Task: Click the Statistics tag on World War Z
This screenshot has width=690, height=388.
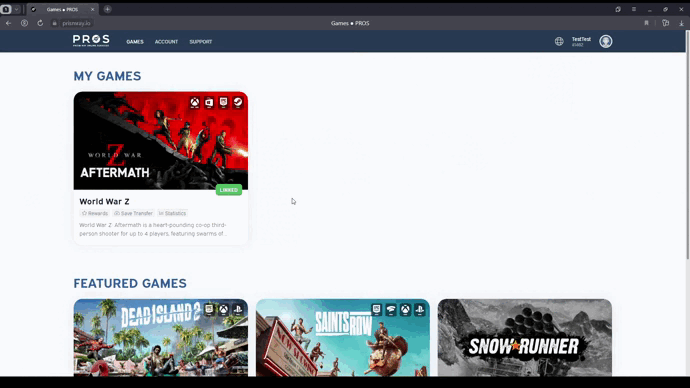Action: pyautogui.click(x=172, y=213)
